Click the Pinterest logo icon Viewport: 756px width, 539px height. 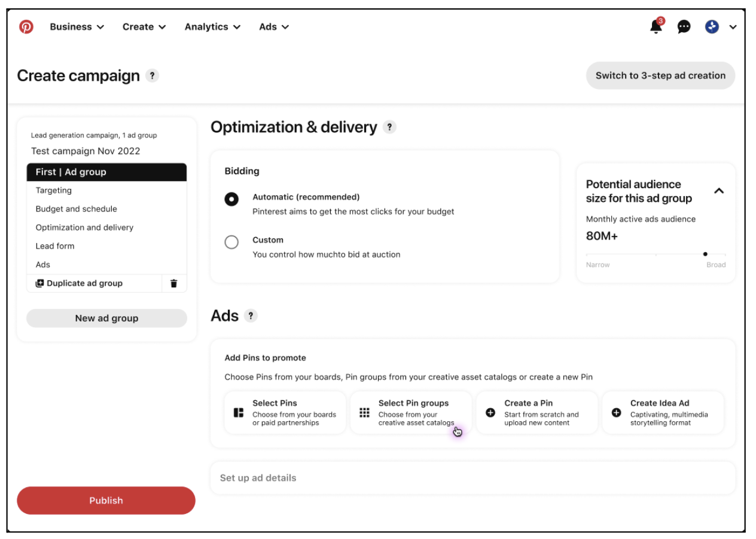[x=26, y=27]
